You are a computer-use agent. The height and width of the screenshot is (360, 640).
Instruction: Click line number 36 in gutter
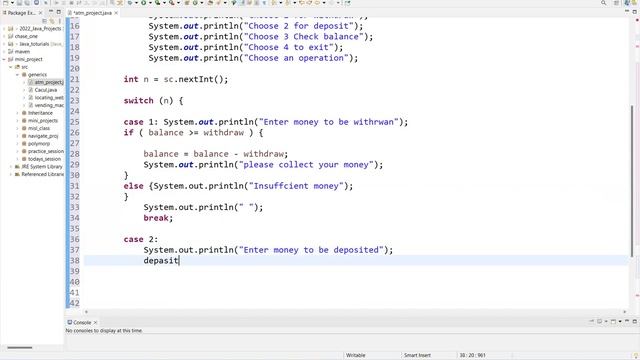point(74,239)
